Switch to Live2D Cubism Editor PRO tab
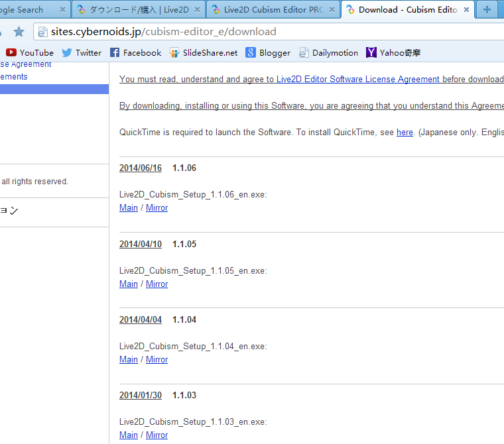504x444 pixels. pos(273,10)
